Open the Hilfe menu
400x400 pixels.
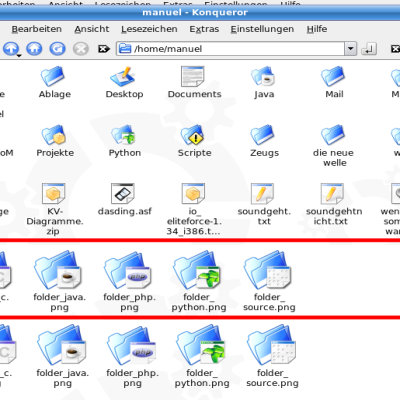(317, 29)
